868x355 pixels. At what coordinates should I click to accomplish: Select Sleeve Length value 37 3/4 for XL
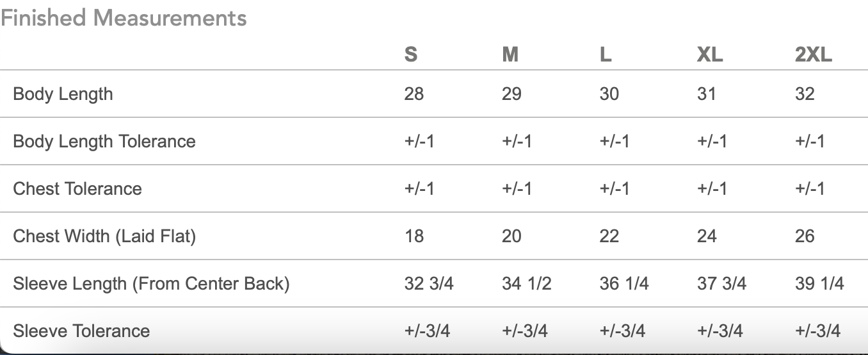pos(721,283)
